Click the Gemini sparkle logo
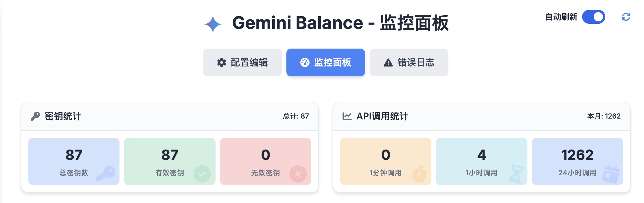This screenshot has width=644, height=203. (x=213, y=24)
